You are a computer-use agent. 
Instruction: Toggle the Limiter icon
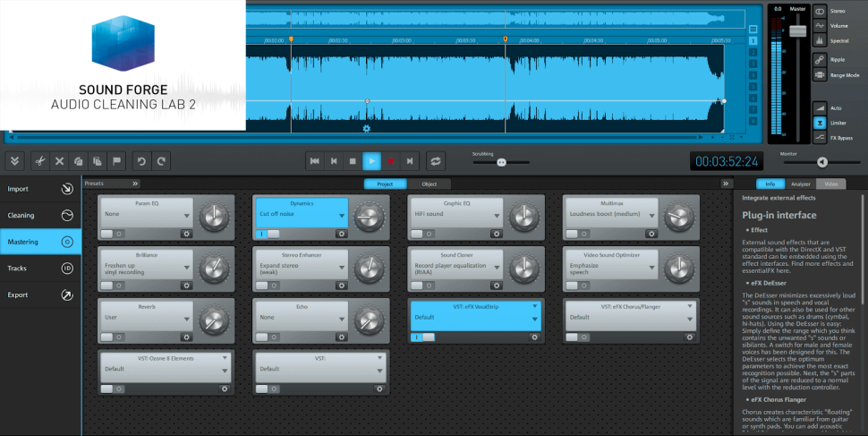click(820, 123)
